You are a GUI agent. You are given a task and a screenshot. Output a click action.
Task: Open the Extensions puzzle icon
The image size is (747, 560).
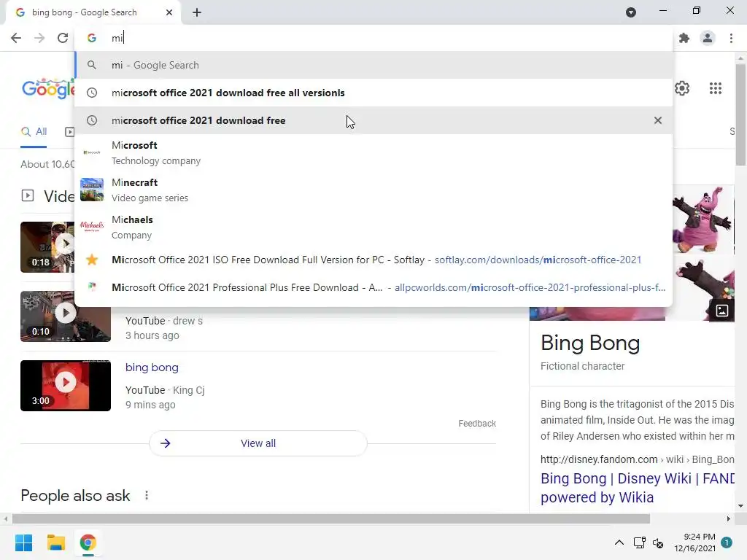(684, 38)
